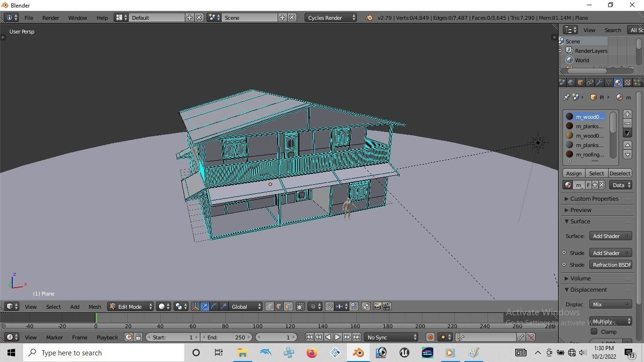
Task: Add a new material slot
Action: [x=627, y=114]
